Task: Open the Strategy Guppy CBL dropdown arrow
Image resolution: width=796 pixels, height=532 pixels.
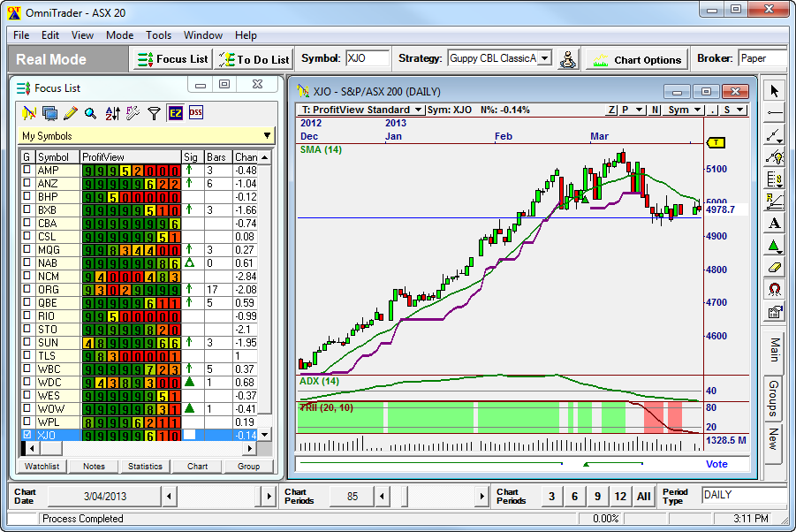Action: (x=544, y=58)
